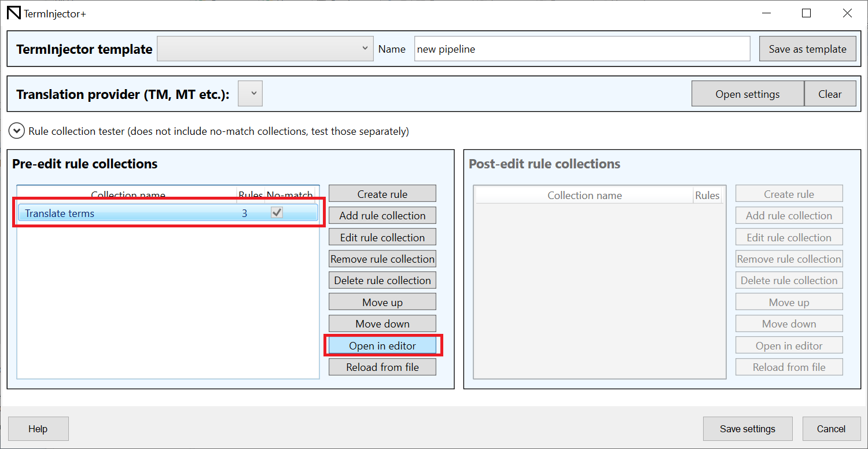The height and width of the screenshot is (449, 868).
Task: Clear the translation provider
Action: 830,94
